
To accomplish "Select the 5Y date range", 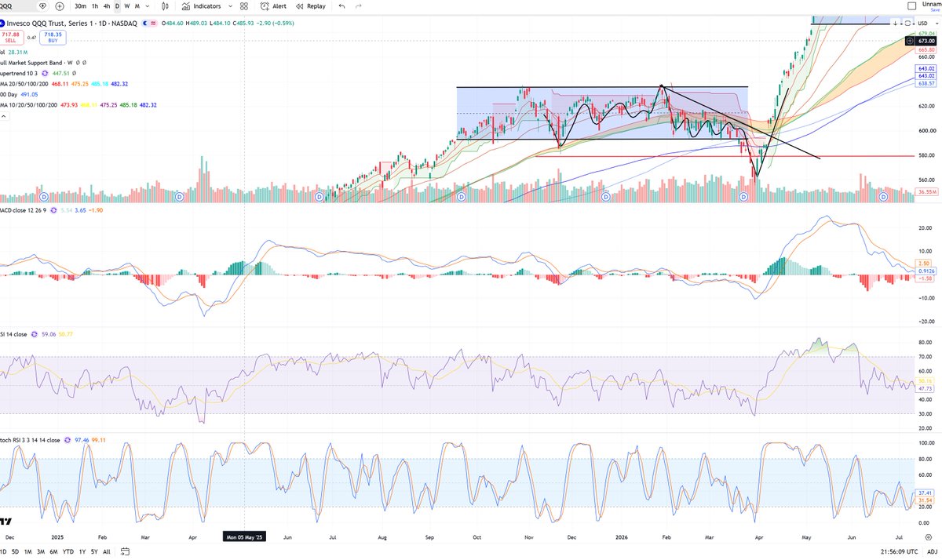I will point(94,551).
